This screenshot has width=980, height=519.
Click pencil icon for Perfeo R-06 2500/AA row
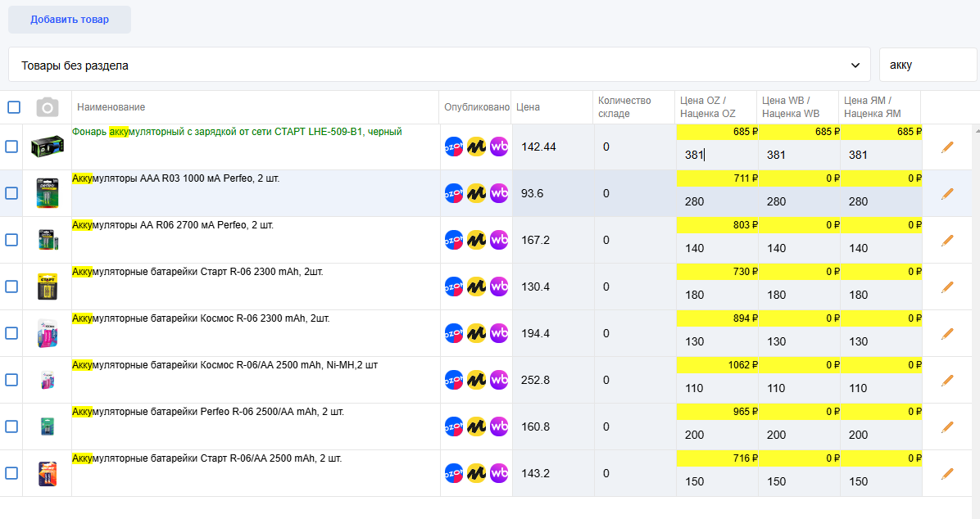947,426
